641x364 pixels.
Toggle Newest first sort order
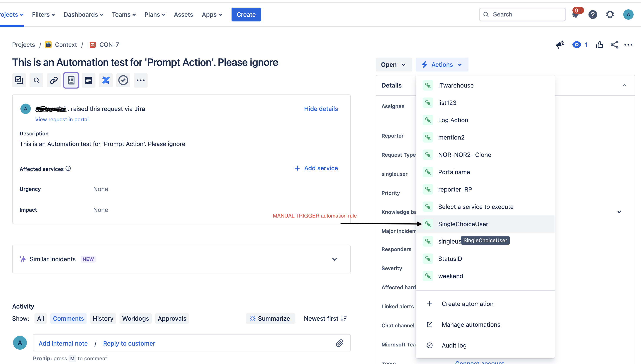click(x=325, y=318)
